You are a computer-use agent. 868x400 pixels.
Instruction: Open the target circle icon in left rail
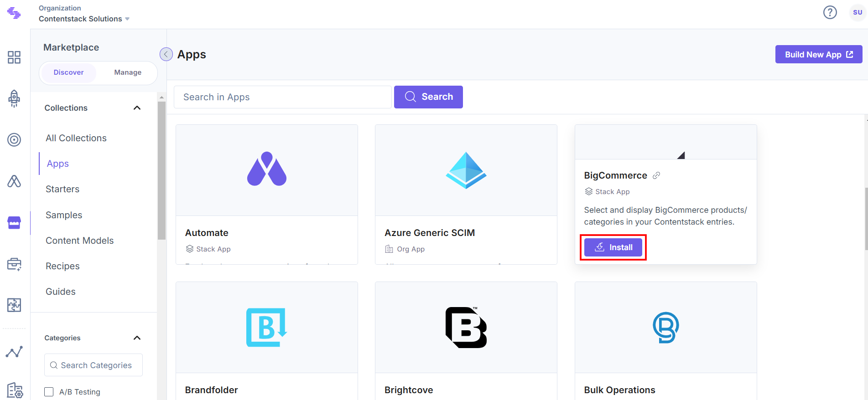point(14,140)
